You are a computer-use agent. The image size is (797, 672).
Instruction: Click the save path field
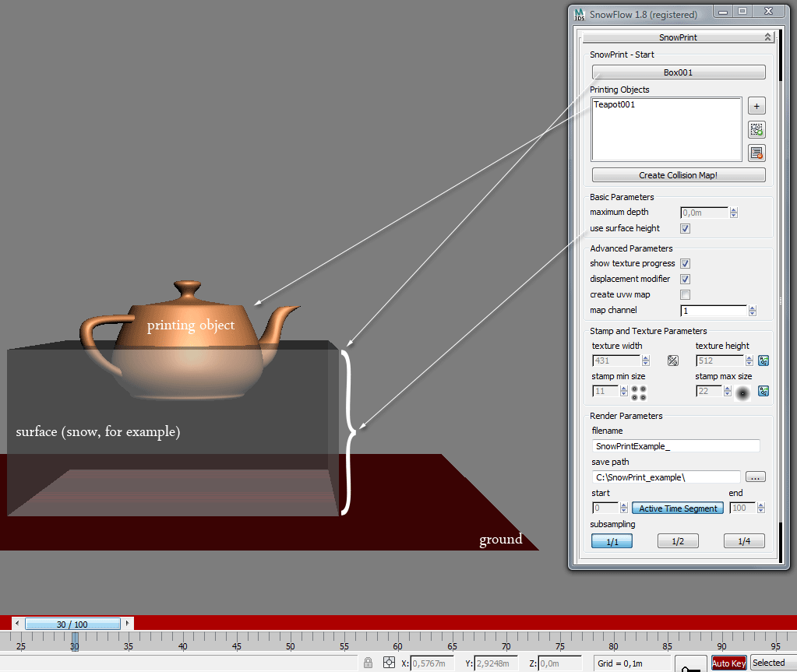point(666,477)
